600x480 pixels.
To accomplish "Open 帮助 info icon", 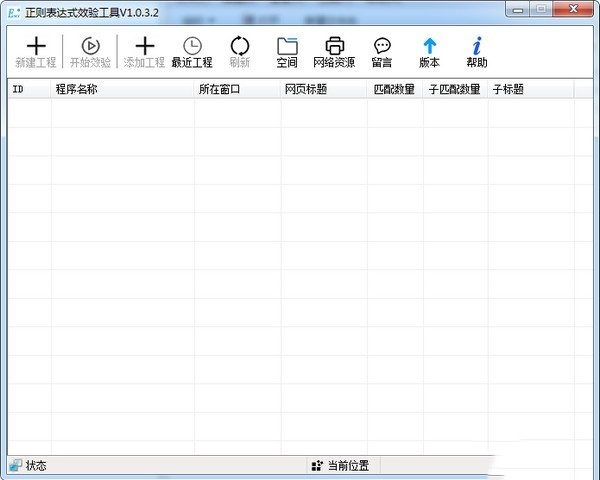I will click(477, 46).
